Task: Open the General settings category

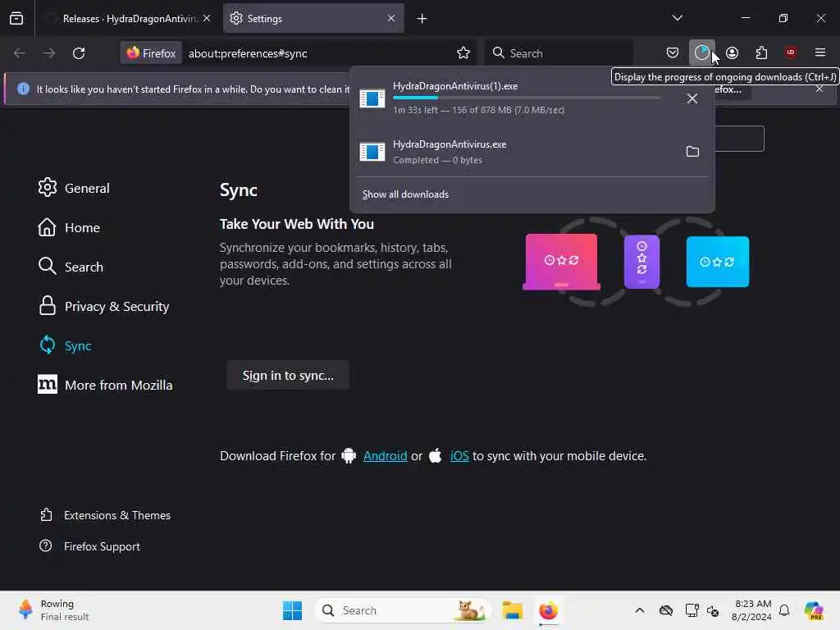Action: [x=74, y=188]
